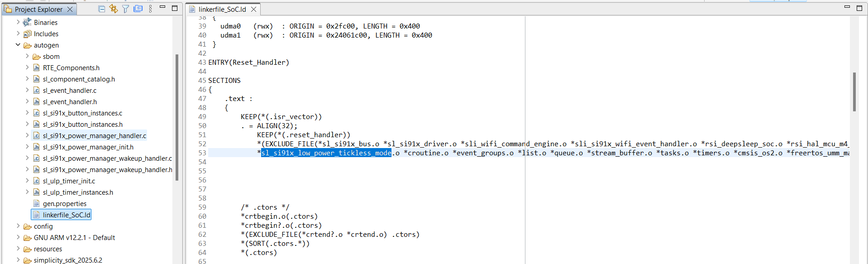Select sl_si91x_button_instances.h file
The height and width of the screenshot is (264, 868).
[83, 125]
